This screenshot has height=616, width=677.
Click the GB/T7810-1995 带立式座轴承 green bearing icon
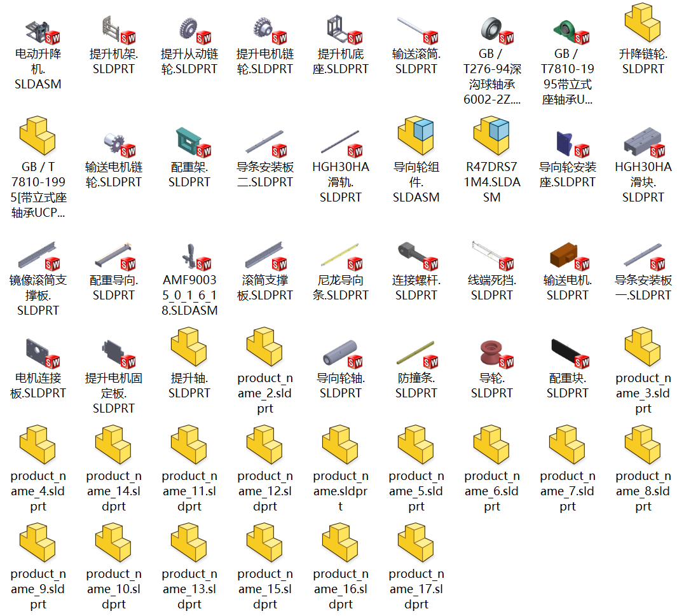point(571,32)
